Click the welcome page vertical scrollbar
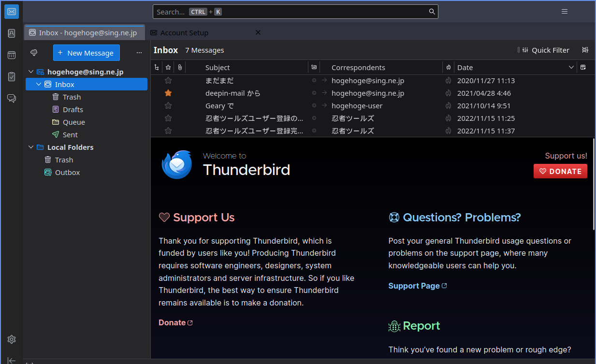 (x=594, y=184)
